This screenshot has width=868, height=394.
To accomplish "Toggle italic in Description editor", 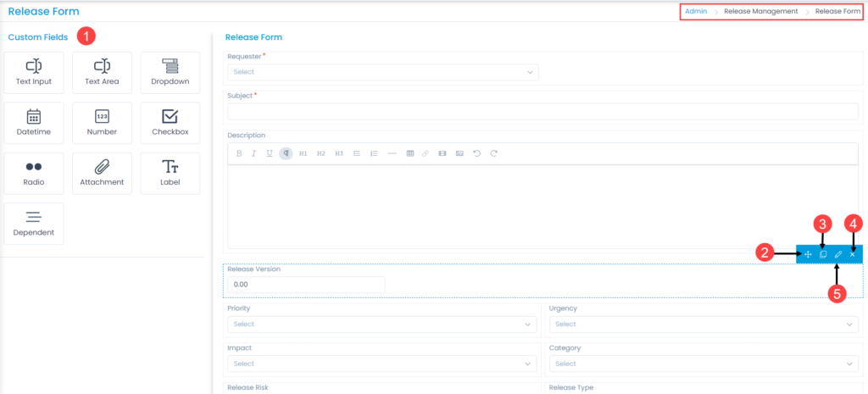I will point(254,153).
